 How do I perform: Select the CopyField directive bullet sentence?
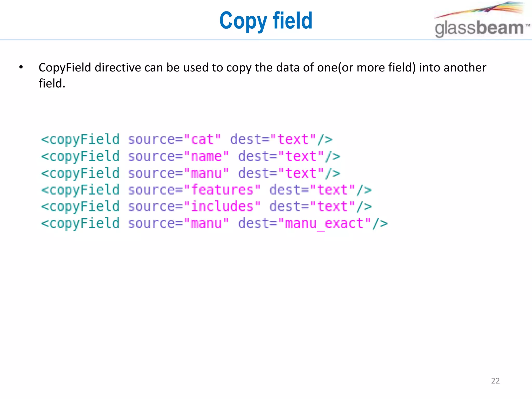click(262, 75)
